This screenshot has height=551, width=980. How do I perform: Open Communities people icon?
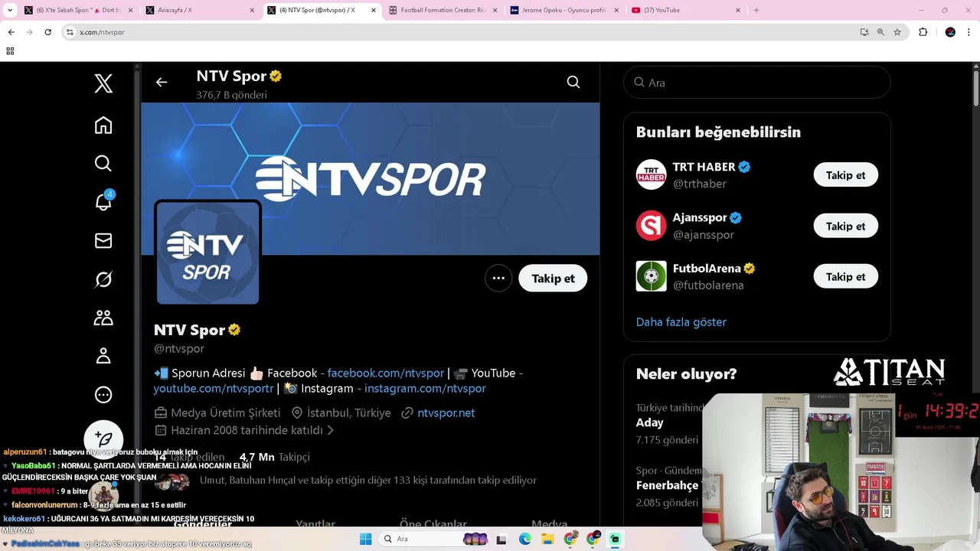click(x=103, y=318)
